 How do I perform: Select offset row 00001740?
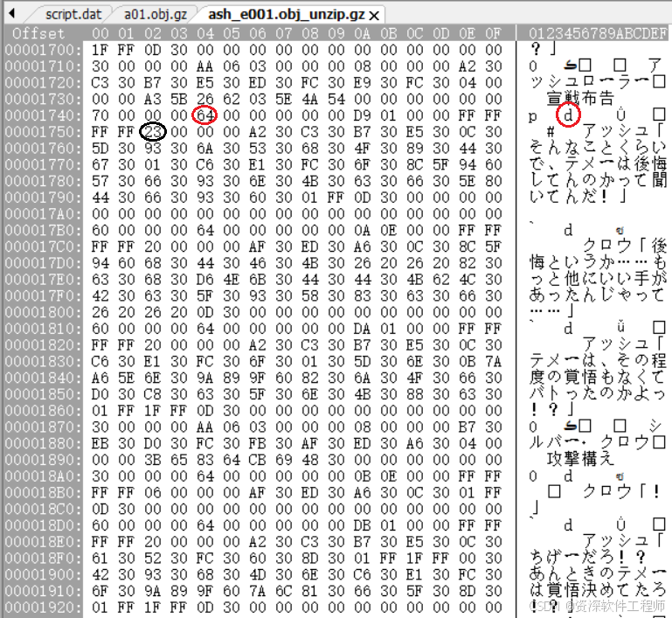(43, 115)
